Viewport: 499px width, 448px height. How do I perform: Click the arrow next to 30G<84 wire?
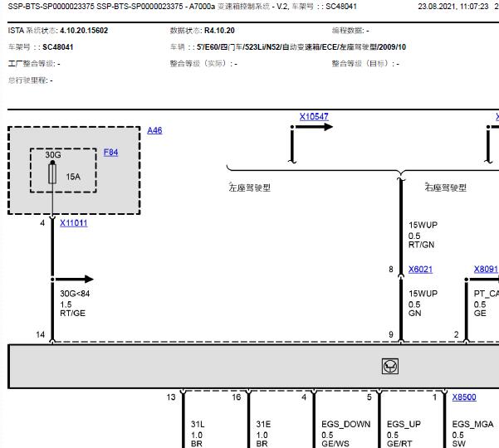pyautogui.click(x=74, y=279)
